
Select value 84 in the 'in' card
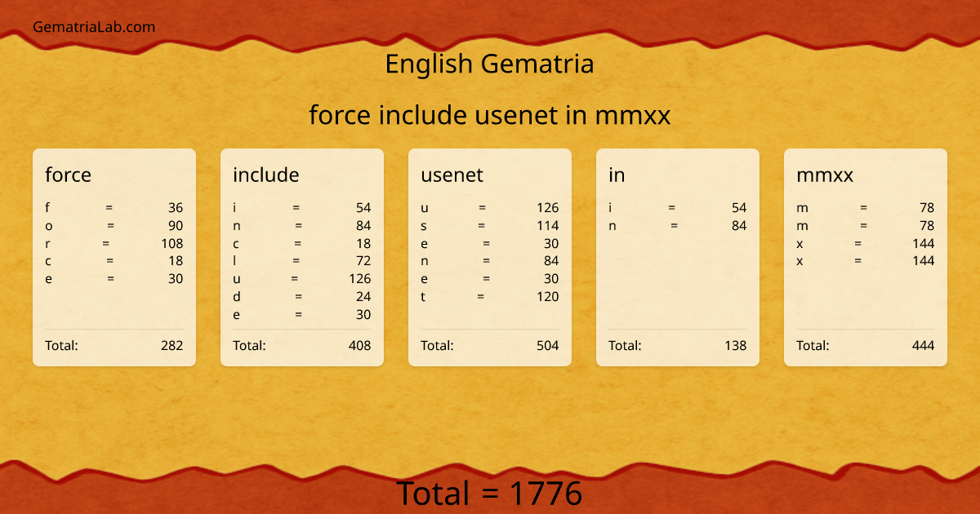(x=739, y=225)
